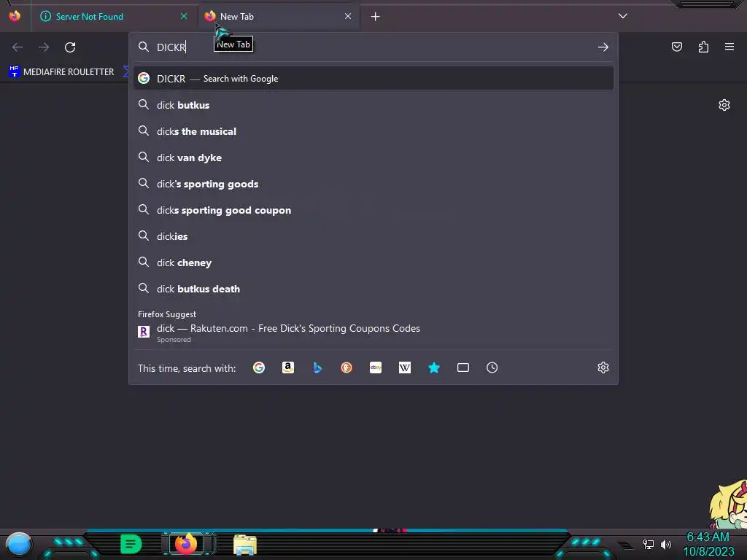Viewport: 747px width, 560px height.
Task: Click the Firefox View icon in tab bar
Action: 15,16
